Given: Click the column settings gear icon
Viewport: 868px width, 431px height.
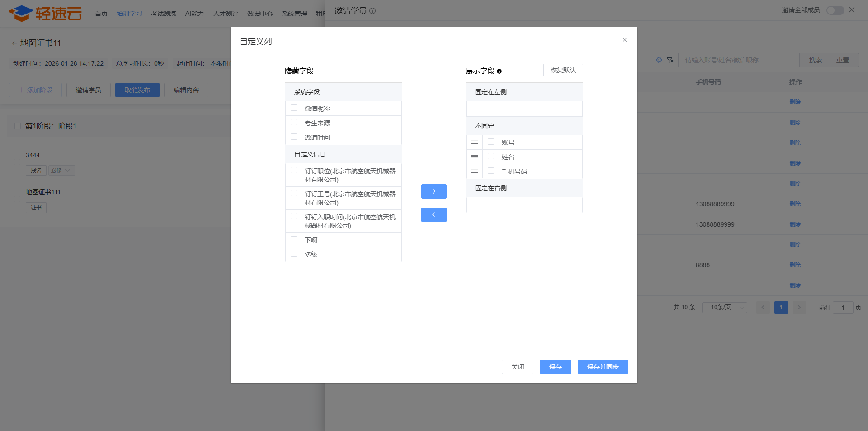Looking at the screenshot, I should (x=659, y=60).
